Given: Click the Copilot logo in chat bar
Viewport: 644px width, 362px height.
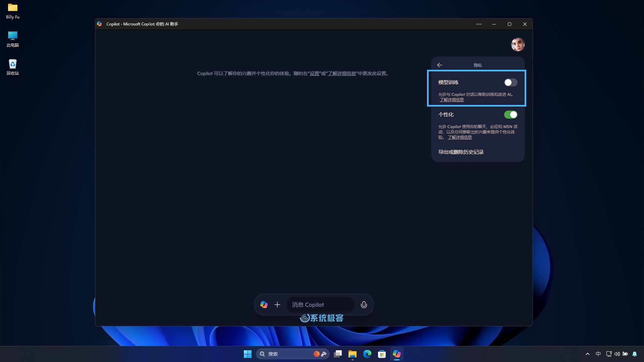Looking at the screenshot, I should pyautogui.click(x=264, y=305).
